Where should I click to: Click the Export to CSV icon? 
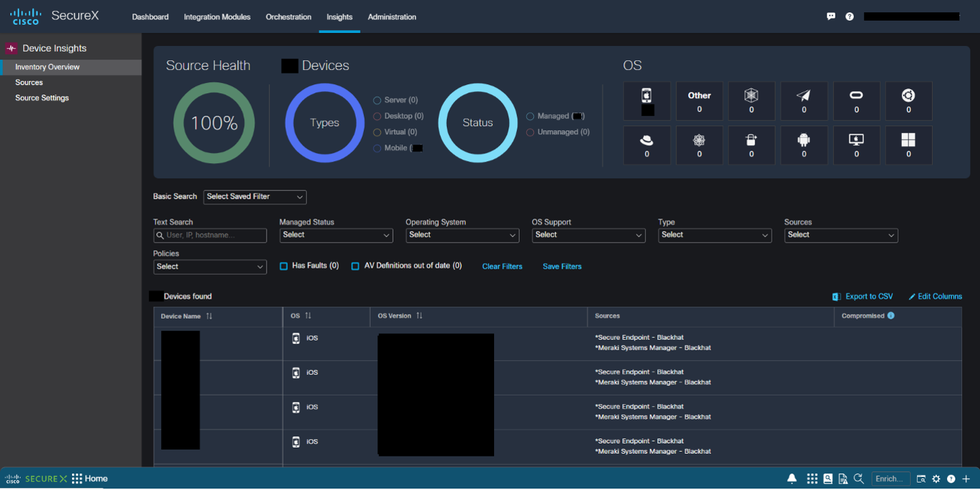pos(836,297)
